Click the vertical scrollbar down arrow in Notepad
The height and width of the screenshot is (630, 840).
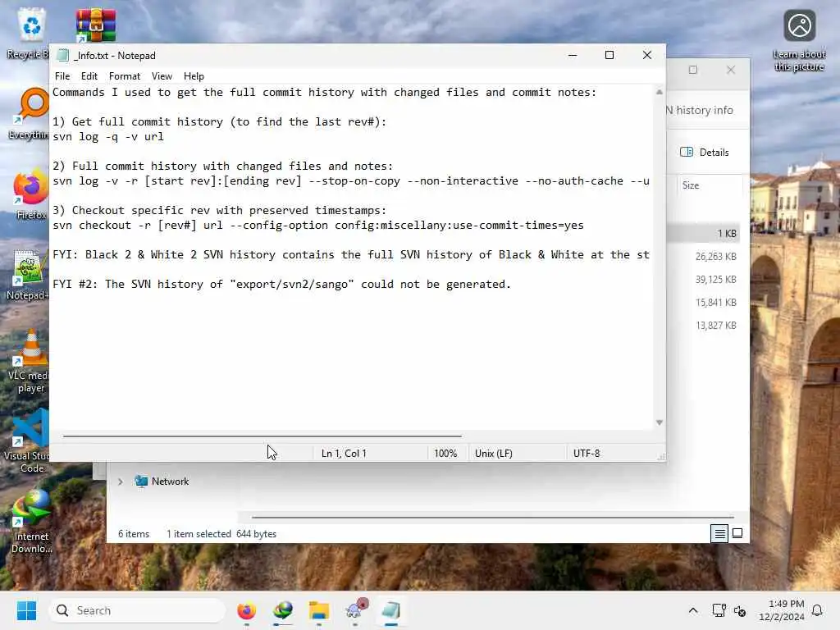point(660,422)
